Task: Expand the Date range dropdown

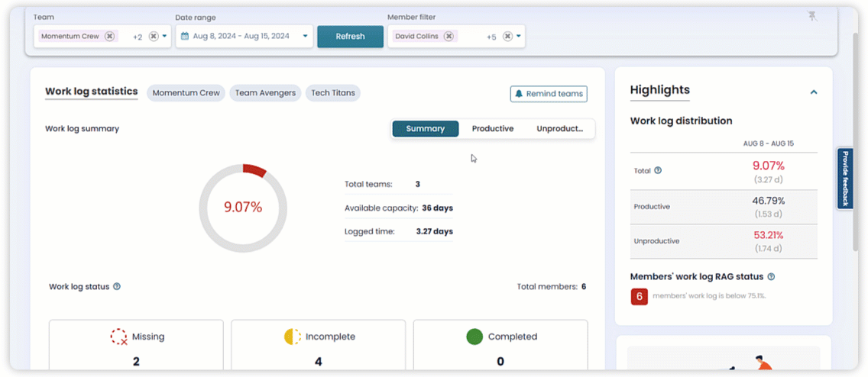Action: click(306, 36)
